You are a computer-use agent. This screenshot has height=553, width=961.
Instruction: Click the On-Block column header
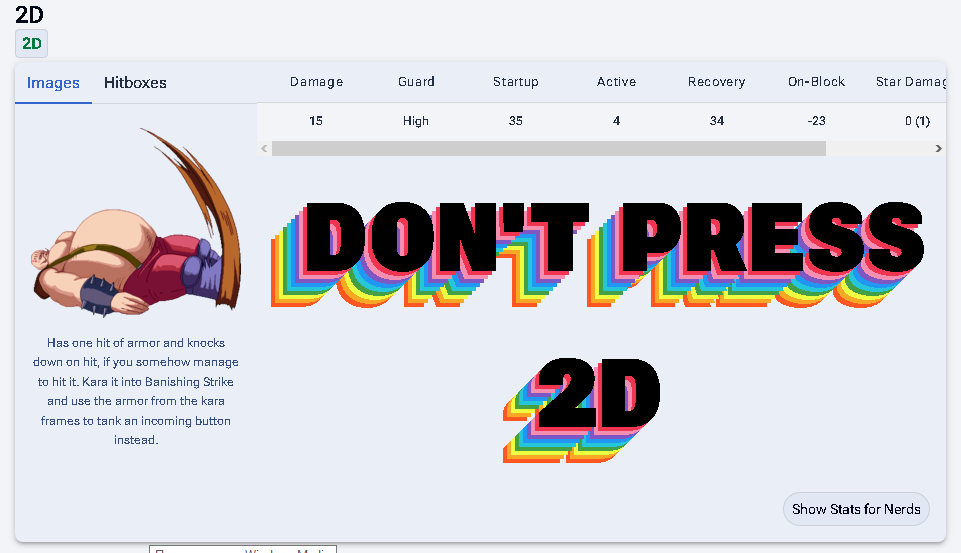pos(816,82)
